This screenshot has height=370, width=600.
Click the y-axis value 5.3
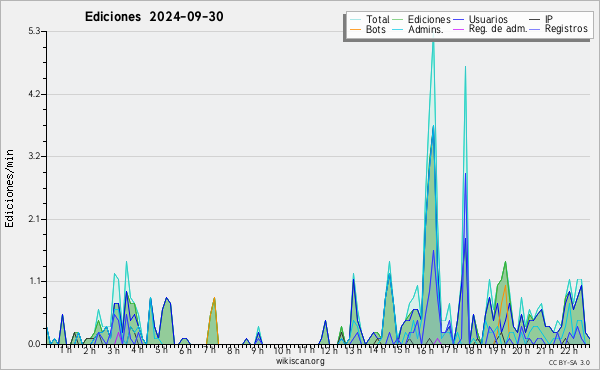tap(34, 31)
